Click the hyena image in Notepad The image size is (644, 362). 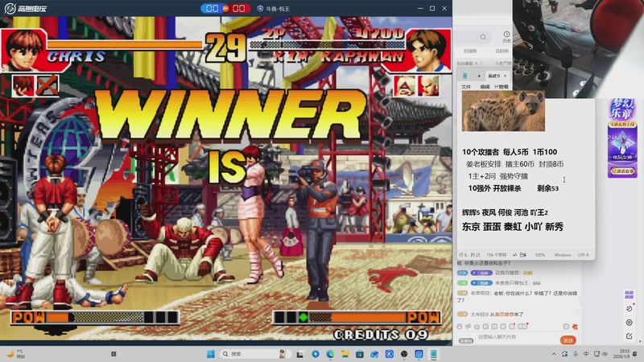[503, 111]
